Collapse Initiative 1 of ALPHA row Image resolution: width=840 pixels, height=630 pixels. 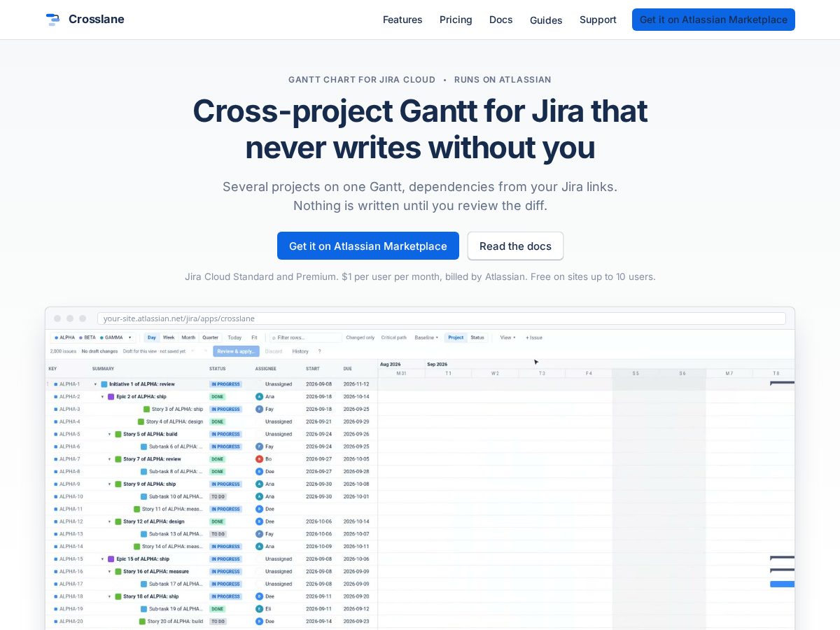[x=95, y=384]
